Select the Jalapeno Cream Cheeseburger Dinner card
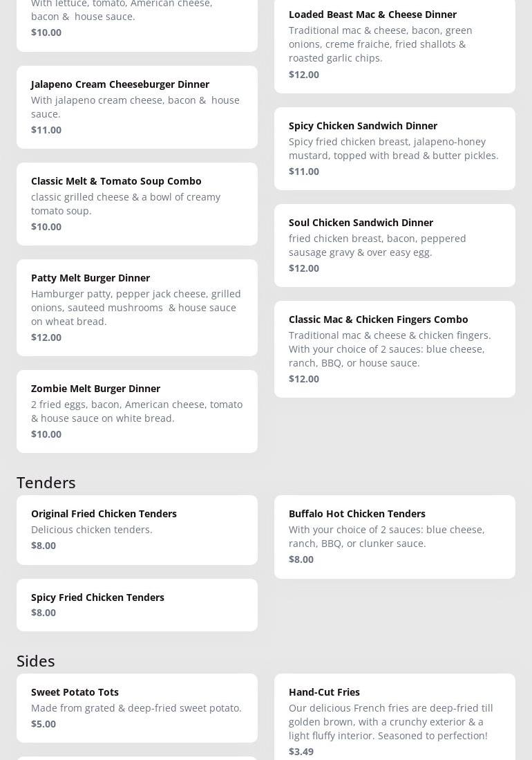532x760 pixels. coord(137,106)
